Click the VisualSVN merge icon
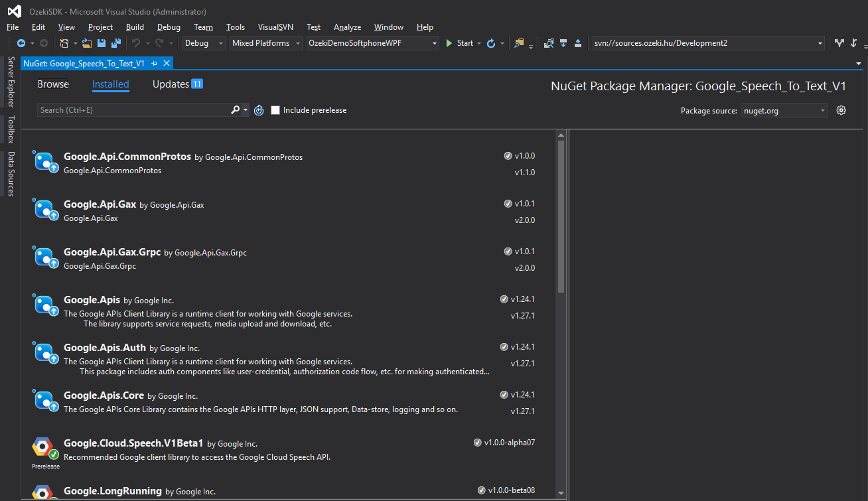The image size is (868, 501). (853, 43)
